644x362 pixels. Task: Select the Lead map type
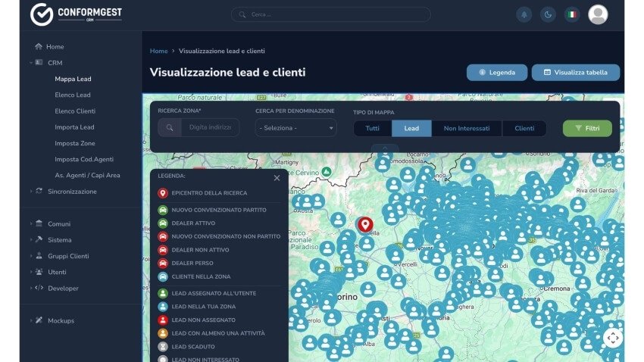tap(411, 128)
